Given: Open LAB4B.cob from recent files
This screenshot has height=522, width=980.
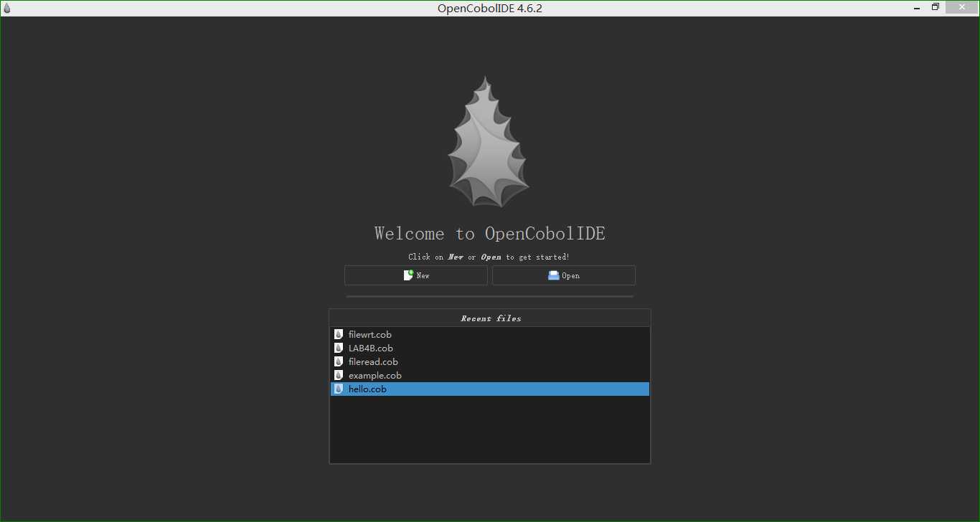Looking at the screenshot, I should [x=490, y=348].
